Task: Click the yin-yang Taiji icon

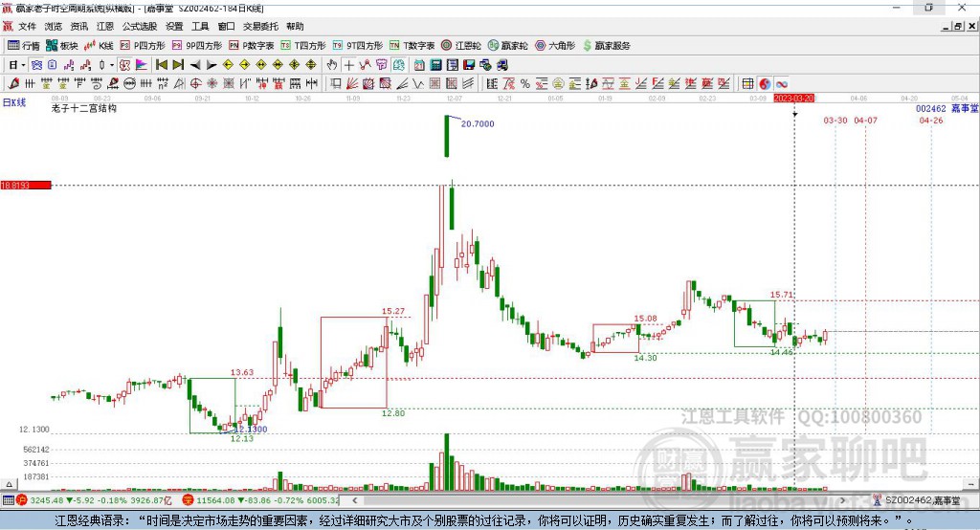Action: pyautogui.click(x=765, y=84)
